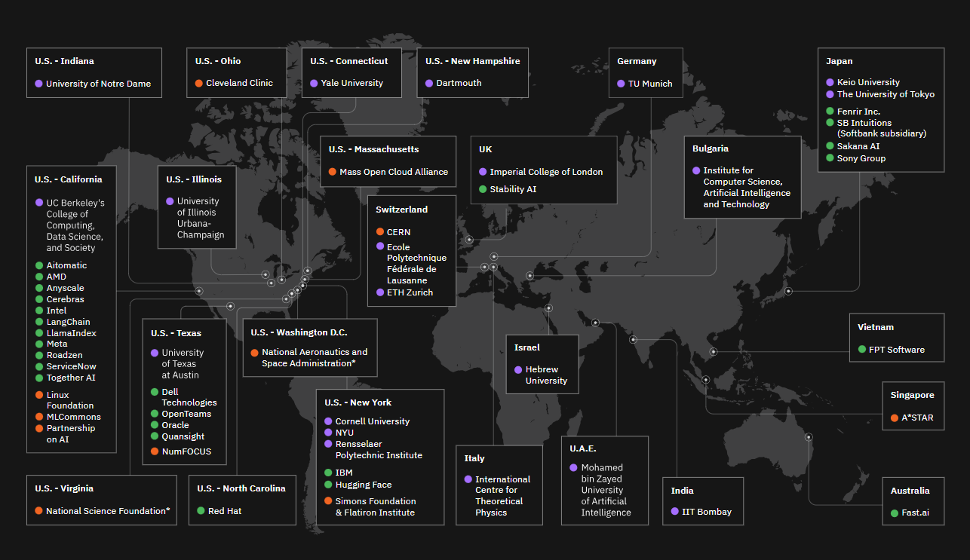Image resolution: width=970 pixels, height=560 pixels.
Task: Select 'Hugging Face' in New York box
Action: [x=364, y=485]
